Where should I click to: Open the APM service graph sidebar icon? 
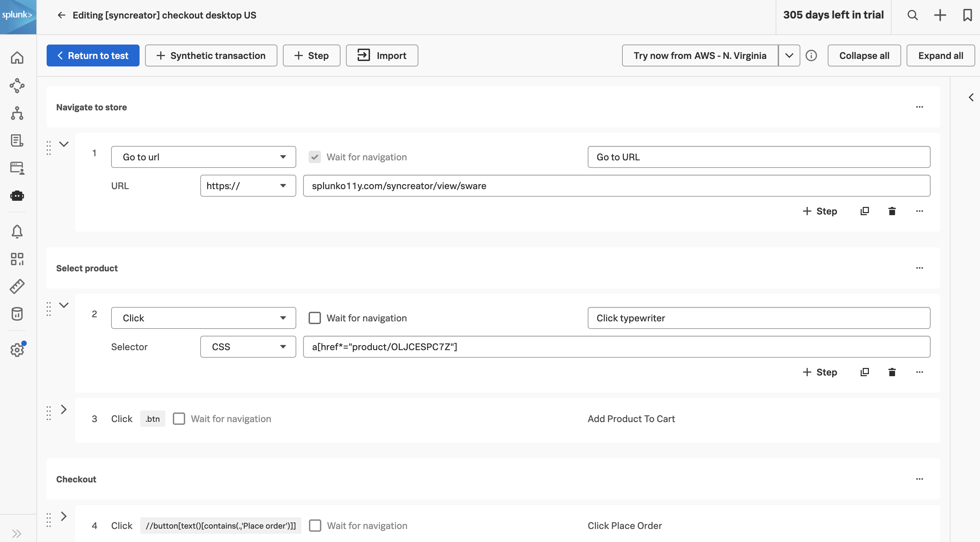point(17,86)
